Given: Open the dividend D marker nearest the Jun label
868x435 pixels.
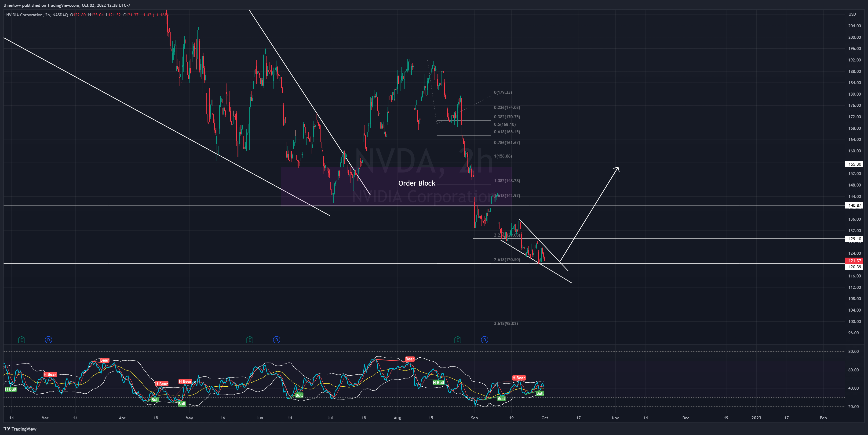Looking at the screenshot, I should pos(277,340).
